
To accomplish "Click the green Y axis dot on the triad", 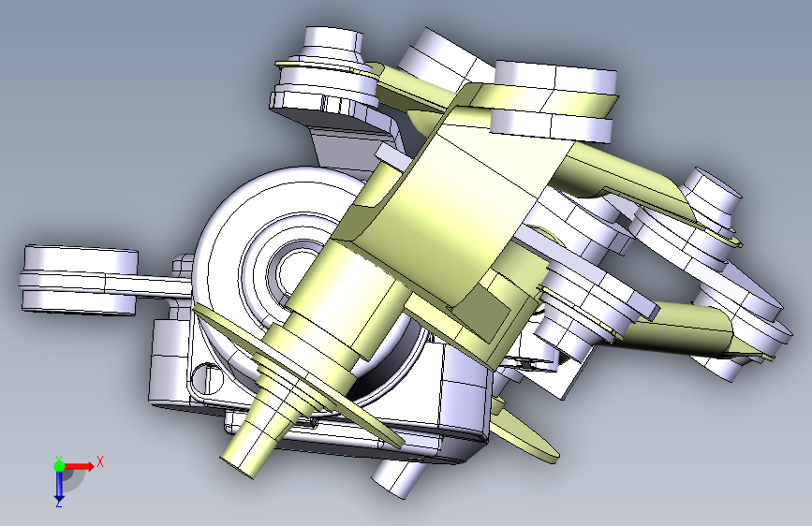I will coord(59,466).
